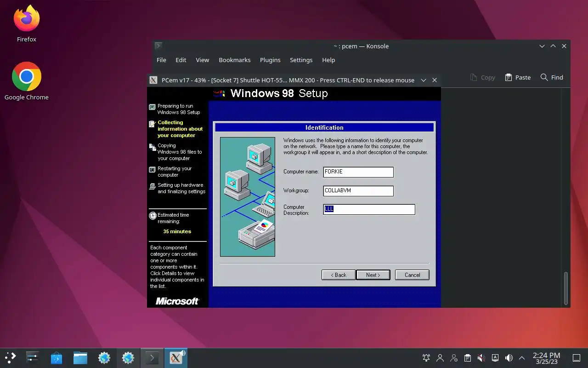Click Find in Konsole toolbar

[552, 77]
